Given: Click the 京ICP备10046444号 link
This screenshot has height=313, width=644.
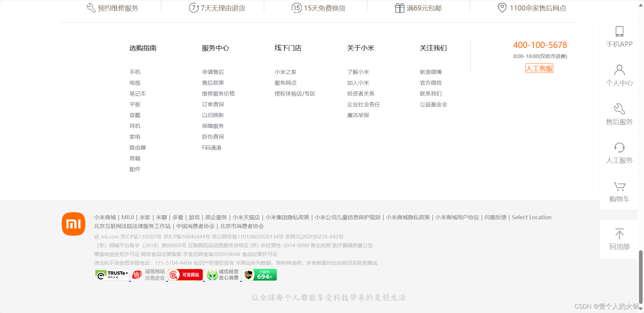Looking at the screenshot, I should pos(187,236).
